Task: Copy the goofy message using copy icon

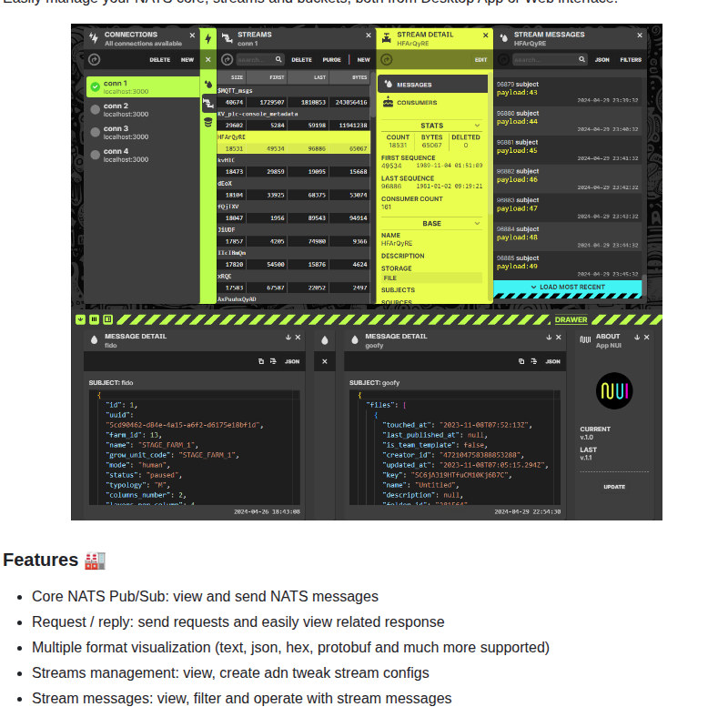Action: [x=521, y=361]
